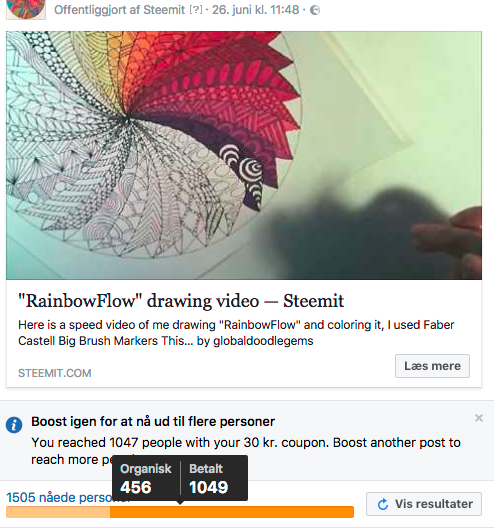Click the light orange organic reach bar
Viewport: 494px width, 532px height.
pyautogui.click(x=58, y=512)
